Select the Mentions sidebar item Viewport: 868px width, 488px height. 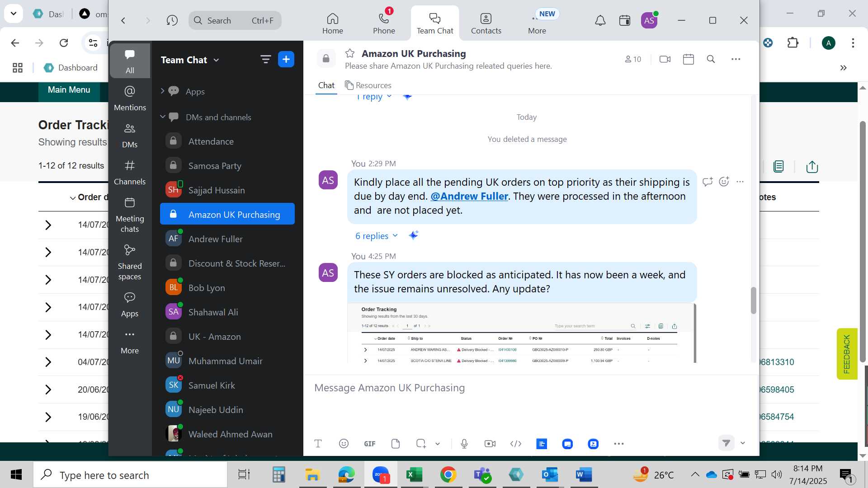130,98
